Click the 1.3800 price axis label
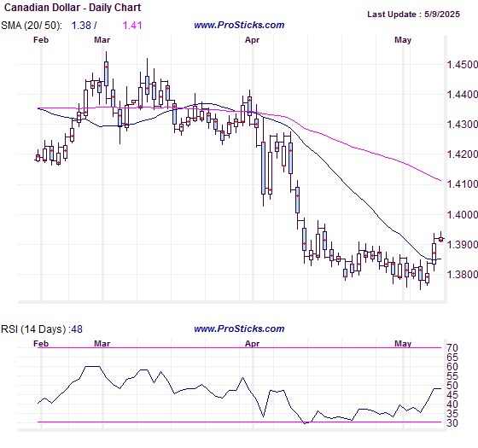478x448 pixels. pyautogui.click(x=462, y=274)
